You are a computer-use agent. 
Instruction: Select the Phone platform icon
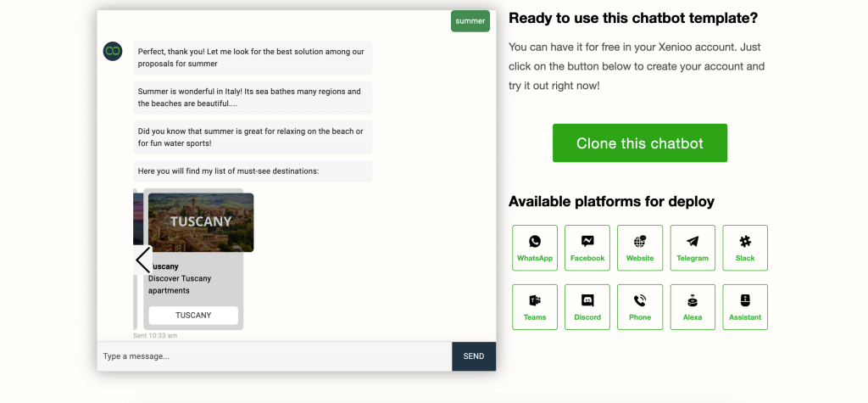[640, 307]
